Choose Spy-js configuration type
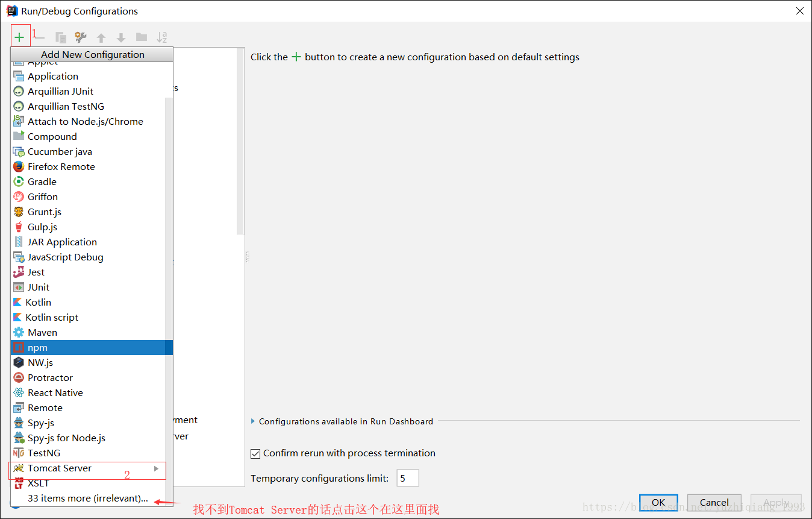 (88, 423)
